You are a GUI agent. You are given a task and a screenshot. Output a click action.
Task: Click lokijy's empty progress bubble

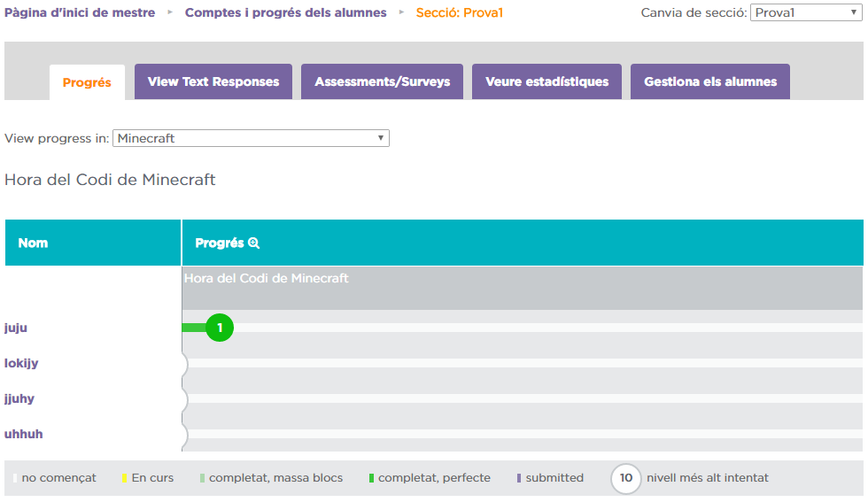coord(184,364)
